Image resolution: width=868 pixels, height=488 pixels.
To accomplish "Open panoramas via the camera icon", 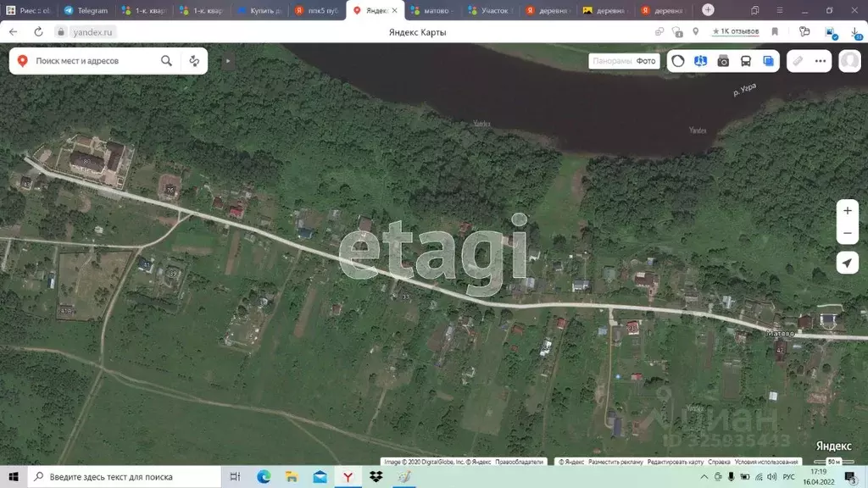I will click(724, 60).
